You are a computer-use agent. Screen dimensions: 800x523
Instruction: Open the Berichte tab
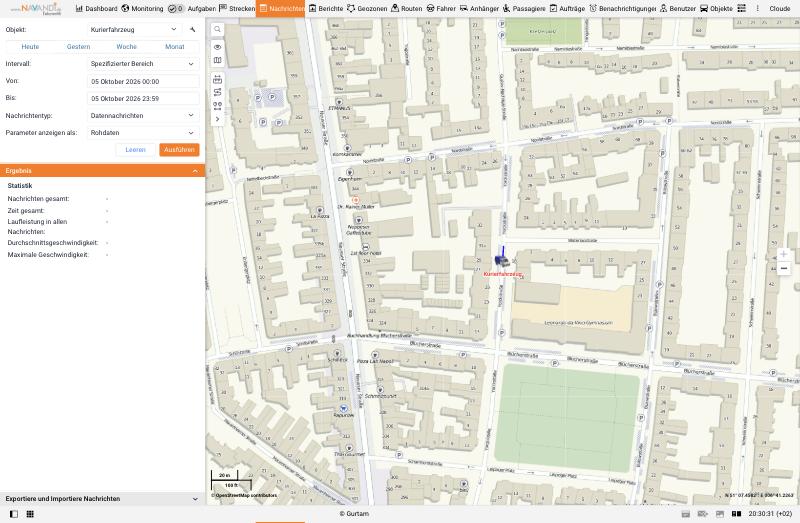pos(326,8)
